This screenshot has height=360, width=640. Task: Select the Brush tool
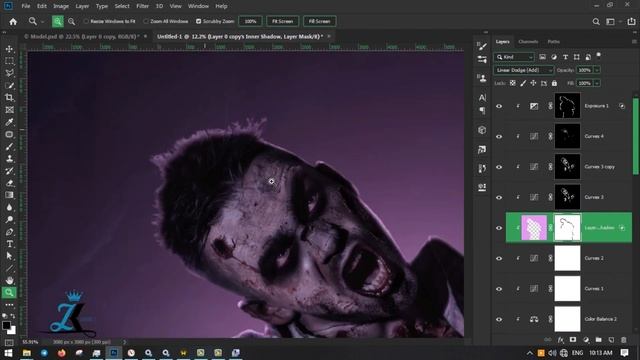[9, 147]
